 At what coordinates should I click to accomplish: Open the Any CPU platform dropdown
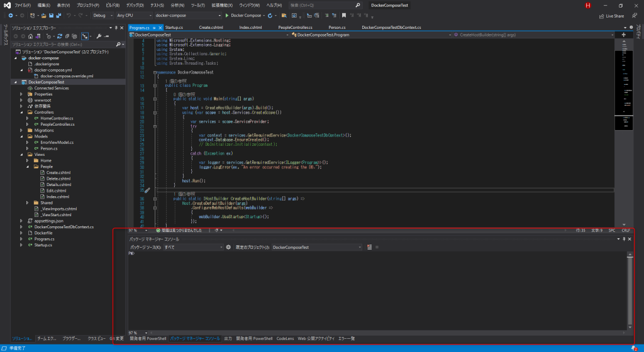pos(134,16)
